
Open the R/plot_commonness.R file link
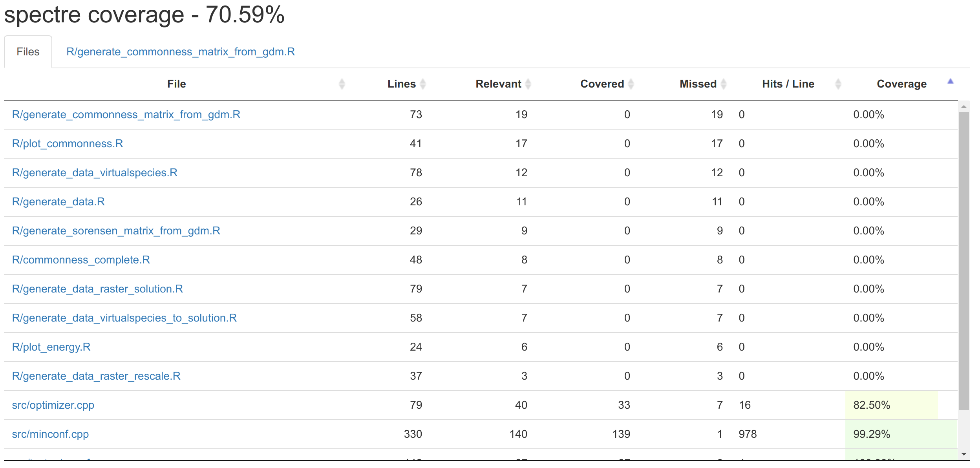click(68, 143)
